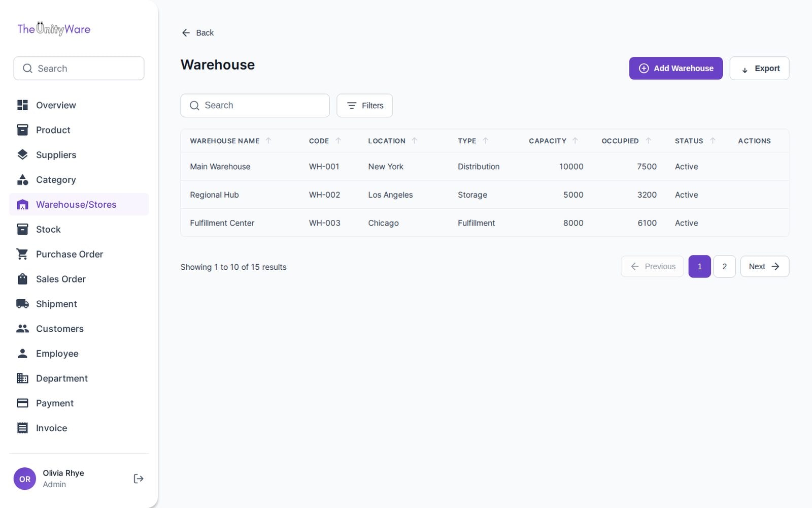Click the logout icon beside Olivia Rhye
812x508 pixels.
pos(139,479)
